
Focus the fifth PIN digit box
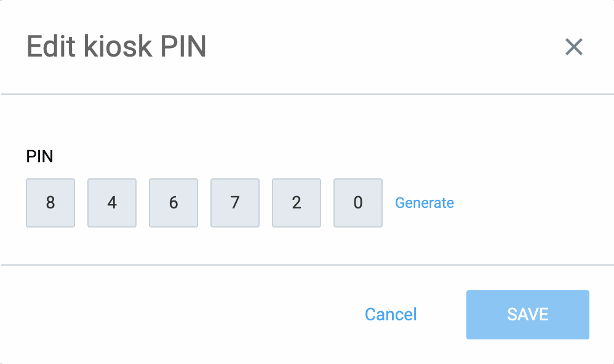pos(297,203)
